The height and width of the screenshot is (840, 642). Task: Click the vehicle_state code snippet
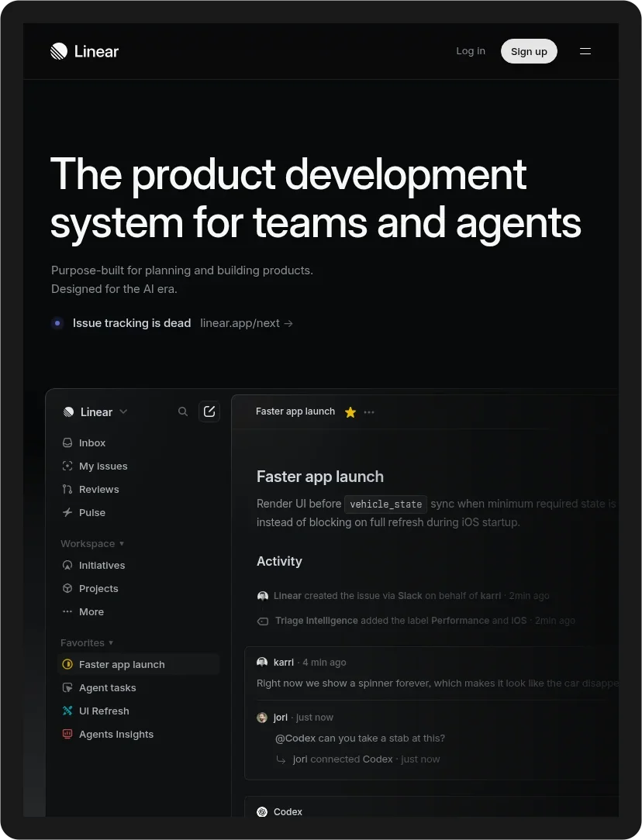pyautogui.click(x=386, y=504)
